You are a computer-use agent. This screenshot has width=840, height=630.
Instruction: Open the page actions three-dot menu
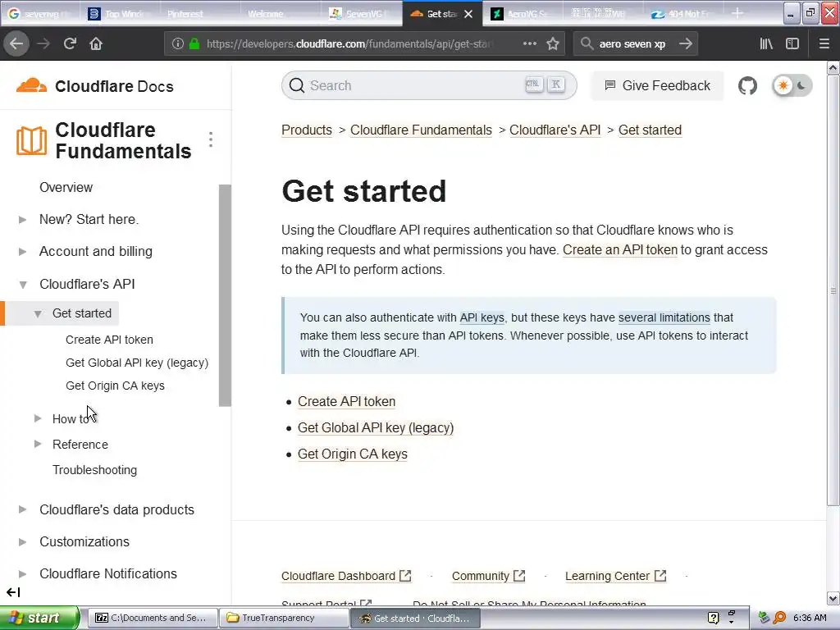[529, 43]
